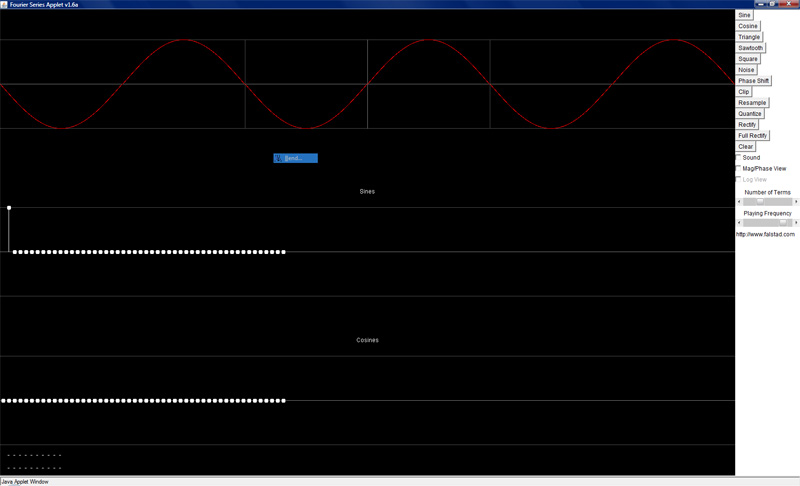Click left arrow of Number of Terms scrollbar
Image resolution: width=800 pixels, height=486 pixels.
click(739, 202)
